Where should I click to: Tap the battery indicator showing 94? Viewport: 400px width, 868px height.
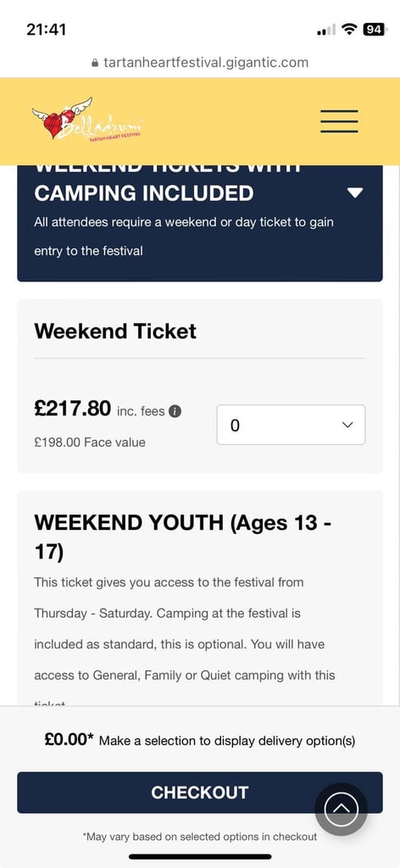coord(375,30)
